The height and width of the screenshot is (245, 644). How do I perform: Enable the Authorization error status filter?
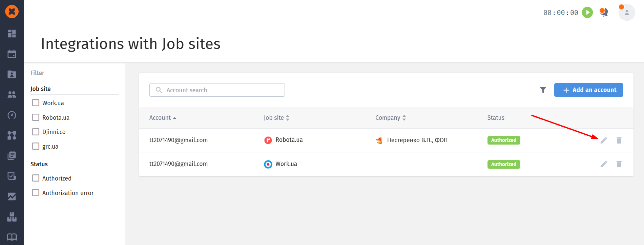click(36, 193)
